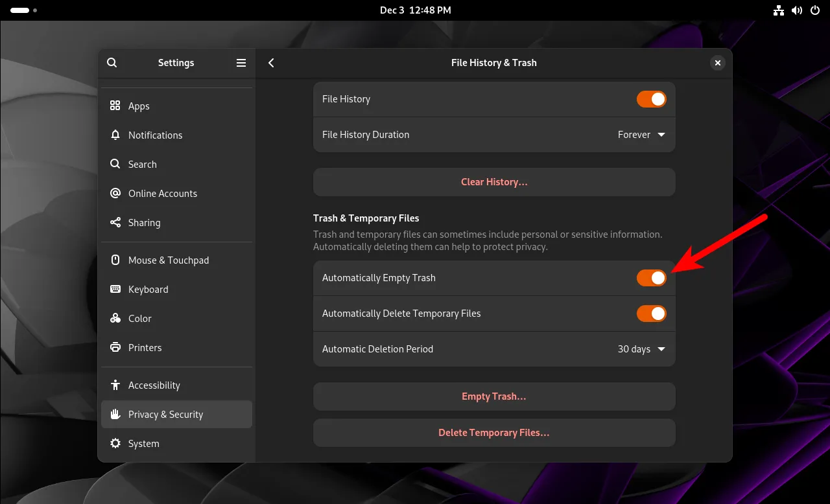Image resolution: width=830 pixels, height=504 pixels.
Task: Open File History Duration dropdown
Action: [641, 135]
